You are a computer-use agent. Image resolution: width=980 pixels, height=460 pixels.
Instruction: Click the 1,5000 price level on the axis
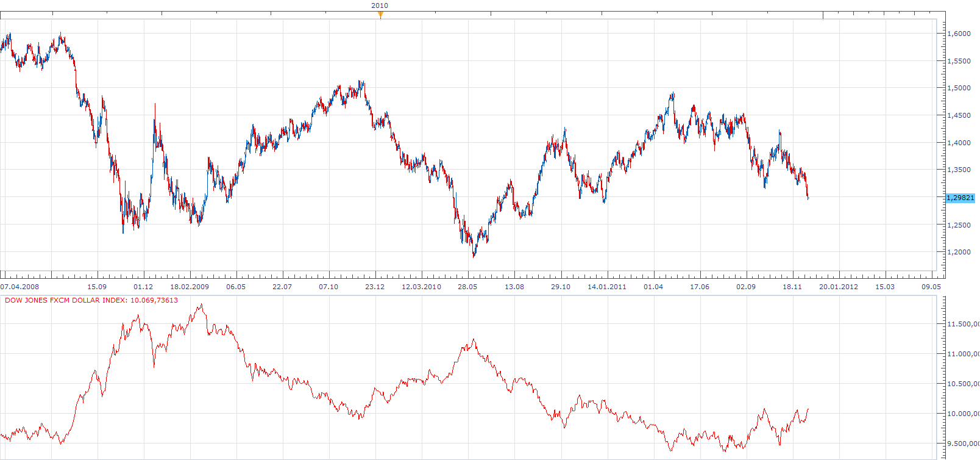pos(959,88)
